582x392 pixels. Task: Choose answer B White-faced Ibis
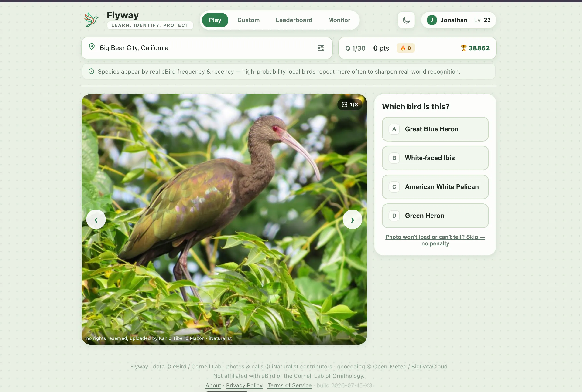click(435, 158)
